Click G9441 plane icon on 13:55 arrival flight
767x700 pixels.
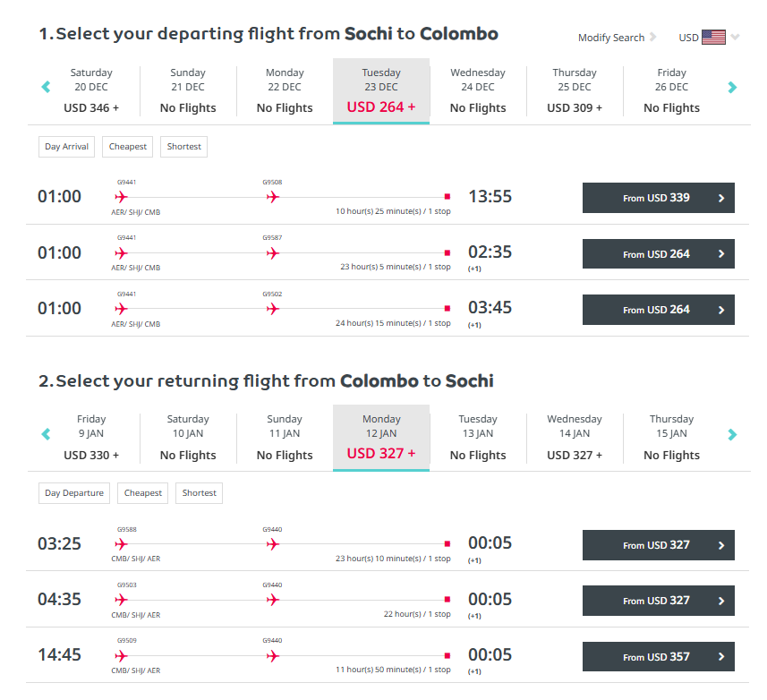(121, 197)
